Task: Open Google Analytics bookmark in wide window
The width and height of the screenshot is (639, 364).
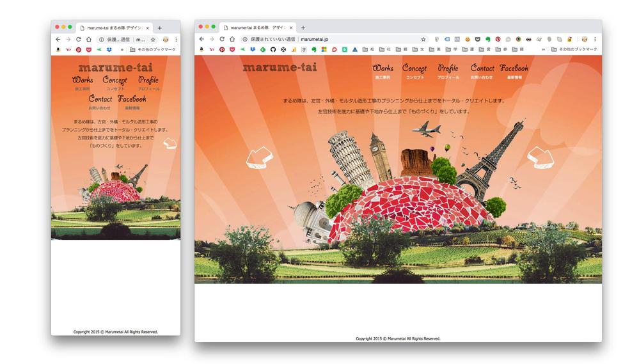Action: [294, 49]
